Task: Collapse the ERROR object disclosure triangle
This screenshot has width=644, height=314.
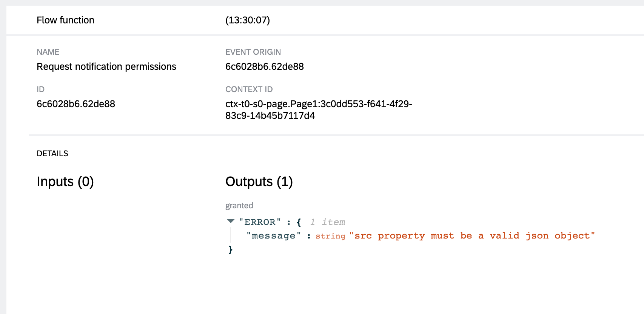Action: (x=231, y=221)
